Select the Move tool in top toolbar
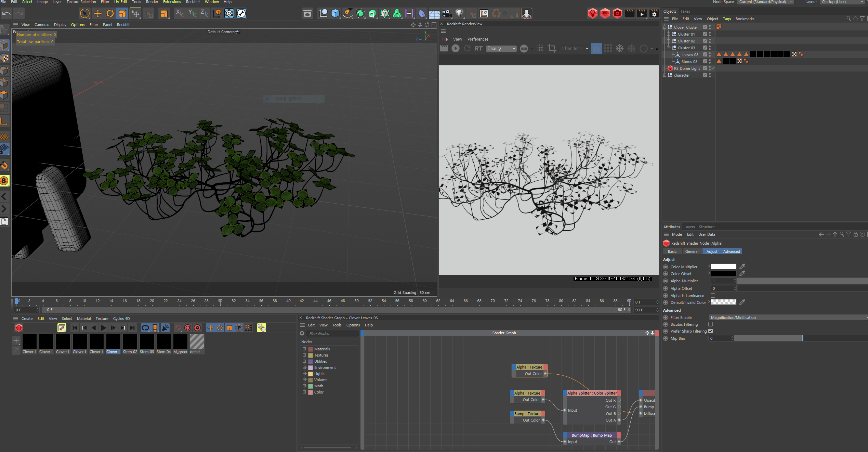The height and width of the screenshot is (452, 868). tap(97, 13)
